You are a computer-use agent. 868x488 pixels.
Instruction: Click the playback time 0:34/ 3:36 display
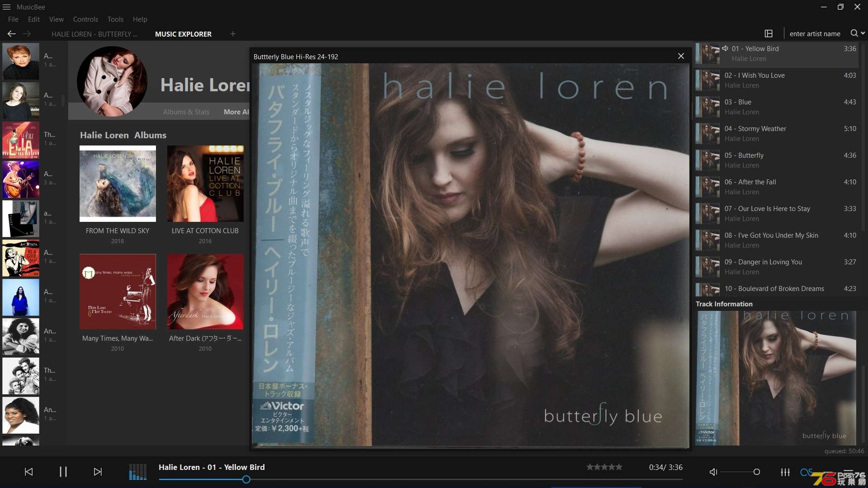[x=666, y=467]
